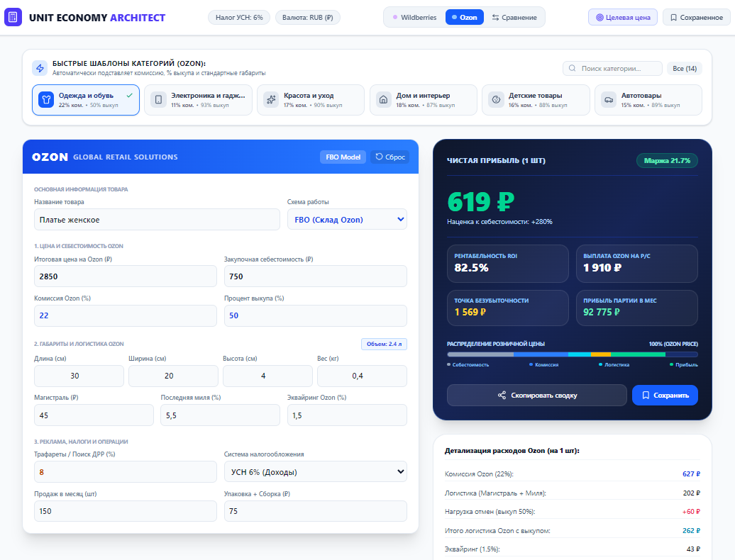Click the reset arrow icon in Сброс
This screenshot has width=735, height=560.
380,157
